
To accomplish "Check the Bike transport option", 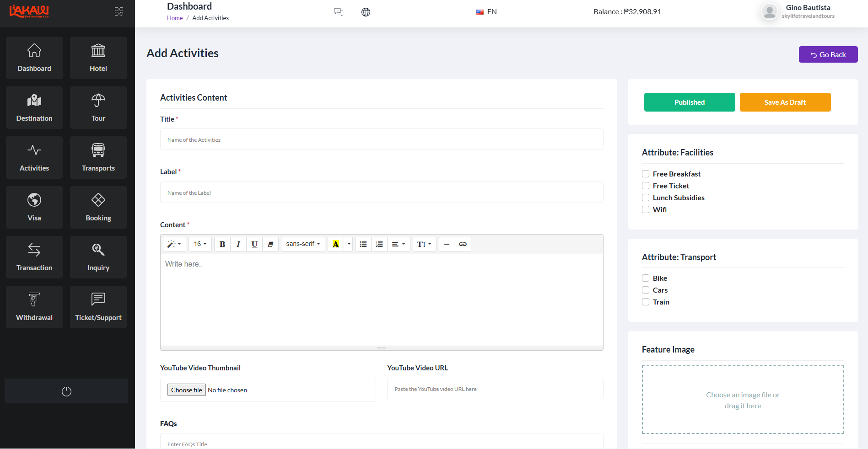I will tap(646, 278).
